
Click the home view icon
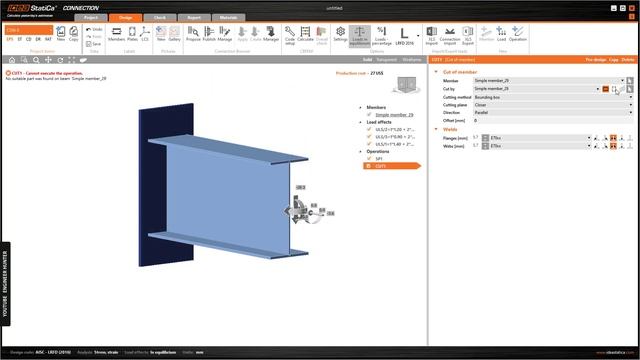click(x=12, y=60)
